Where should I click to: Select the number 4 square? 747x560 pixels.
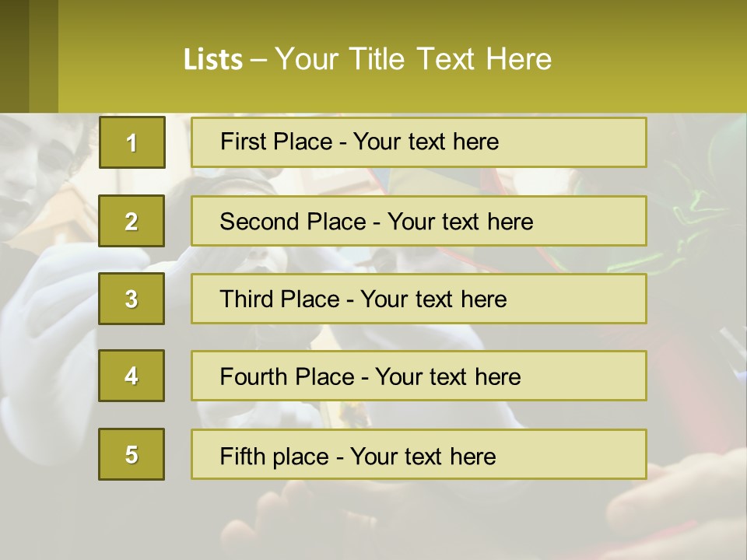(x=132, y=376)
